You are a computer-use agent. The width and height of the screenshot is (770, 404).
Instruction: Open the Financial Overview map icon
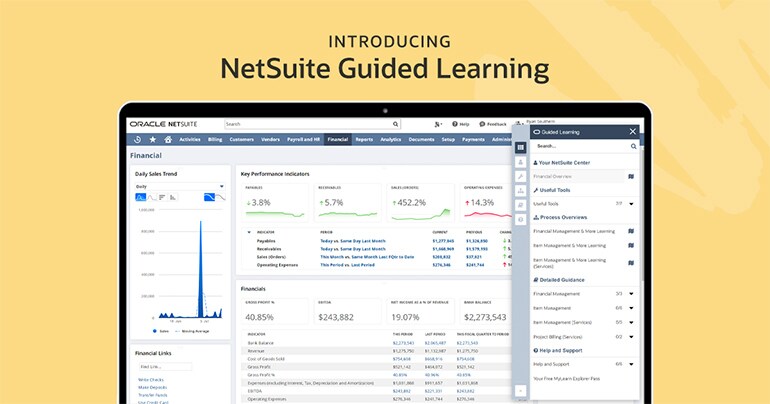pyautogui.click(x=631, y=176)
